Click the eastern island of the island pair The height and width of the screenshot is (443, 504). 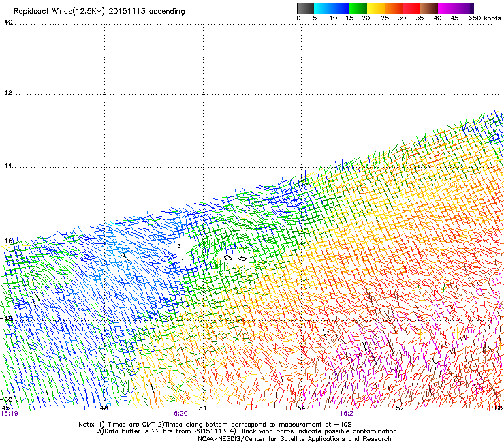click(x=242, y=259)
